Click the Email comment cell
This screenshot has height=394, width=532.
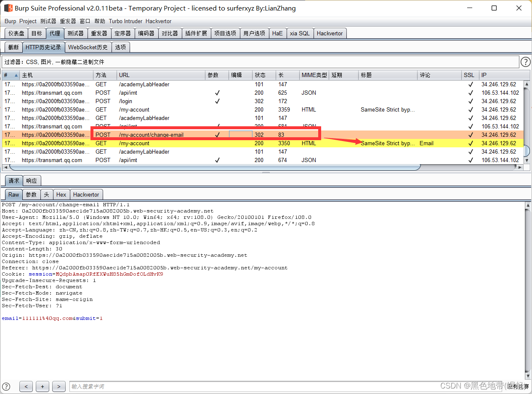coord(439,143)
